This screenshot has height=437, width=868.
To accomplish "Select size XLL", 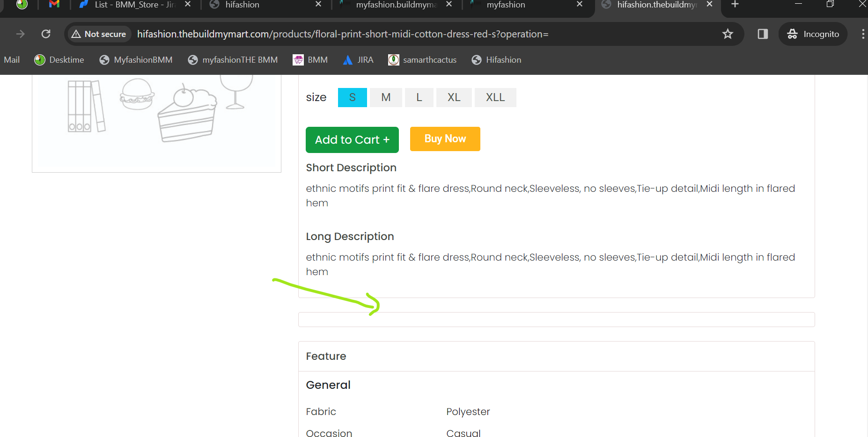I will 495,97.
